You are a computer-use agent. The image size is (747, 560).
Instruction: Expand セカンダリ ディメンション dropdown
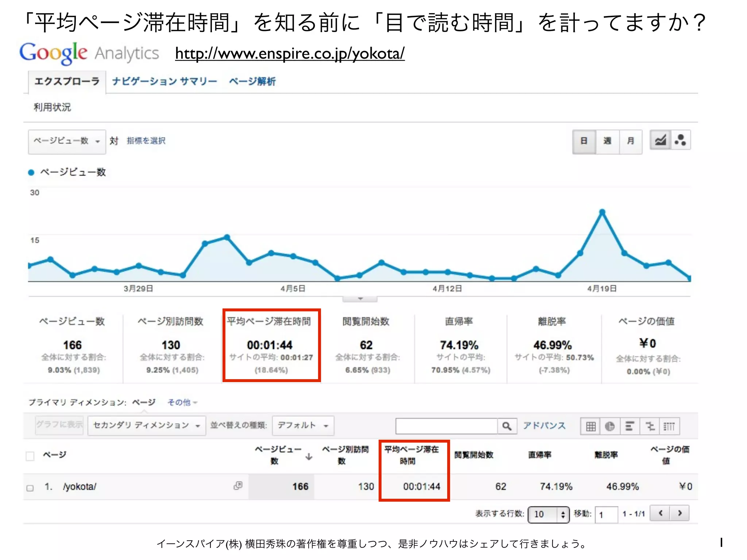(147, 425)
